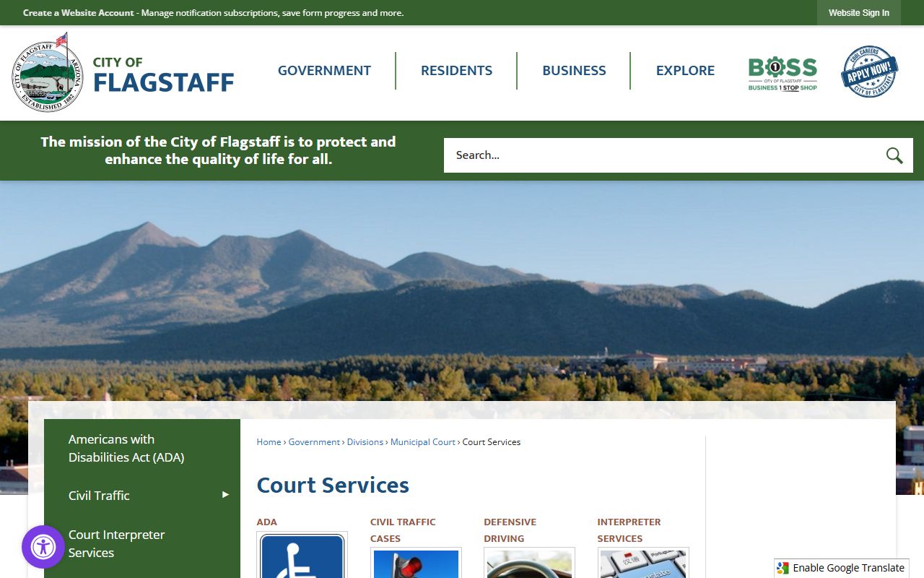Go to Municipal Court breadcrumb link
This screenshot has height=578, width=924.
pos(423,442)
